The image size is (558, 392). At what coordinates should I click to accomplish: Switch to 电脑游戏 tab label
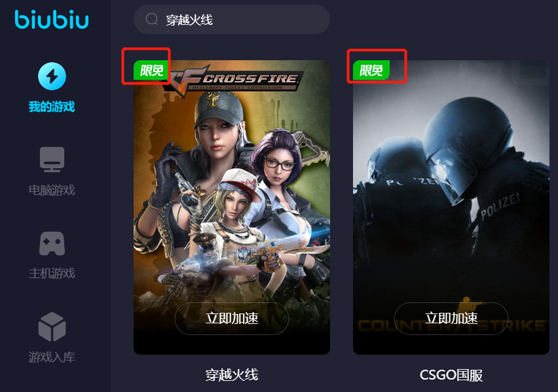(52, 190)
